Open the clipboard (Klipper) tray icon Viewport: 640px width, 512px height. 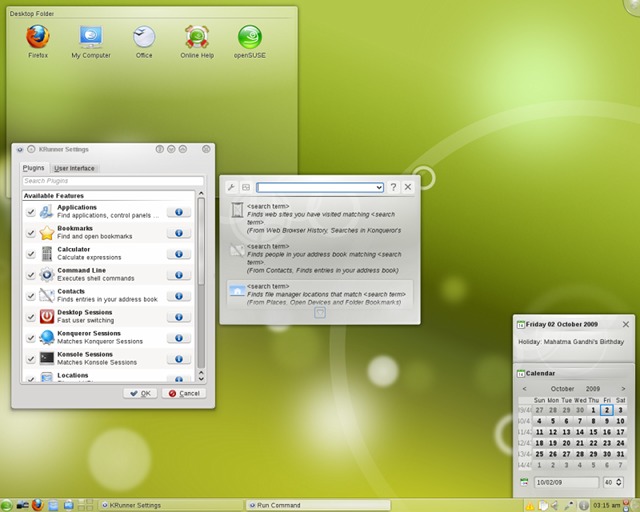coord(542,506)
